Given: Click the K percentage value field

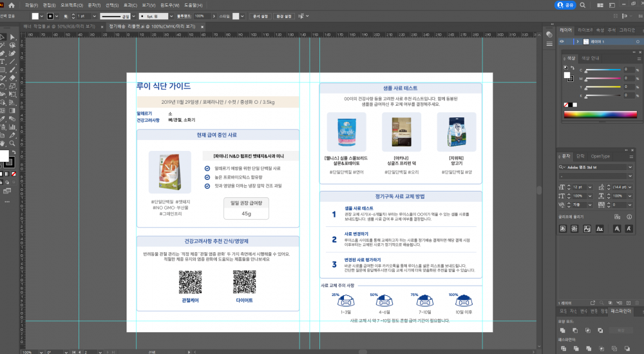Looking at the screenshot, I should tap(629, 95).
